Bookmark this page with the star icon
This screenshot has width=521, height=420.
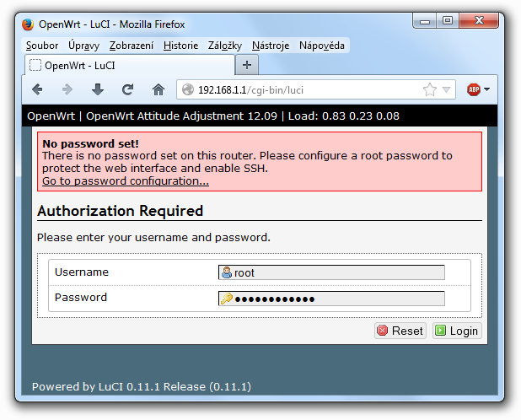tap(430, 89)
